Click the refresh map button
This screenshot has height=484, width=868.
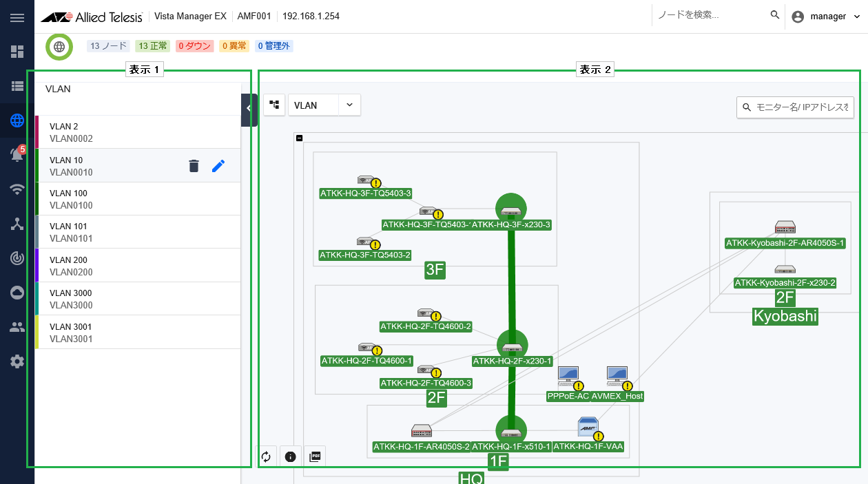267,456
